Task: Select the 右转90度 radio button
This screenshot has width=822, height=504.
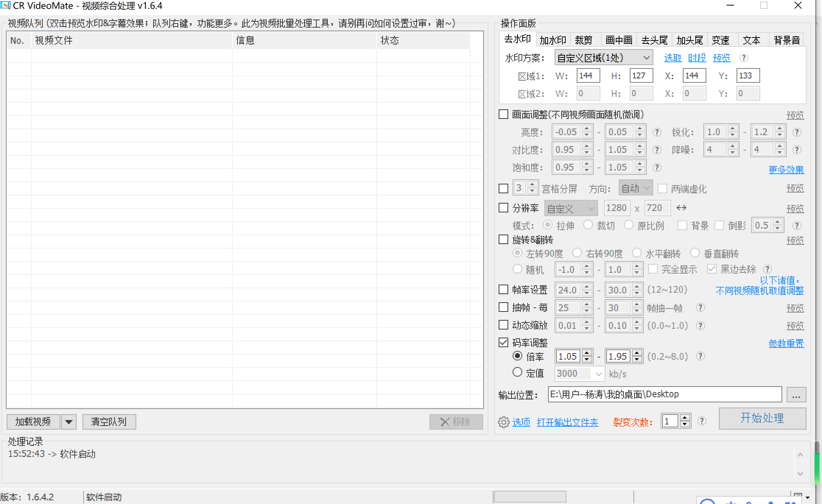Action: tap(577, 253)
